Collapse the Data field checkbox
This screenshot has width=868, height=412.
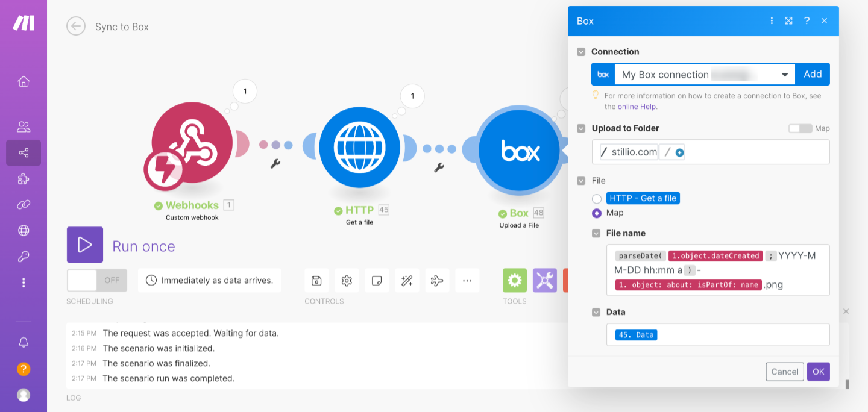(596, 312)
